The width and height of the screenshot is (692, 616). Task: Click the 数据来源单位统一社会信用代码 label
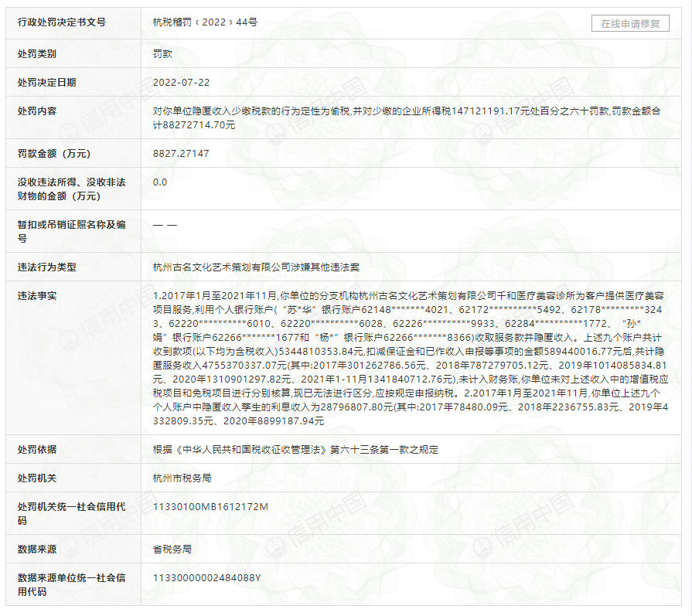click(71, 584)
